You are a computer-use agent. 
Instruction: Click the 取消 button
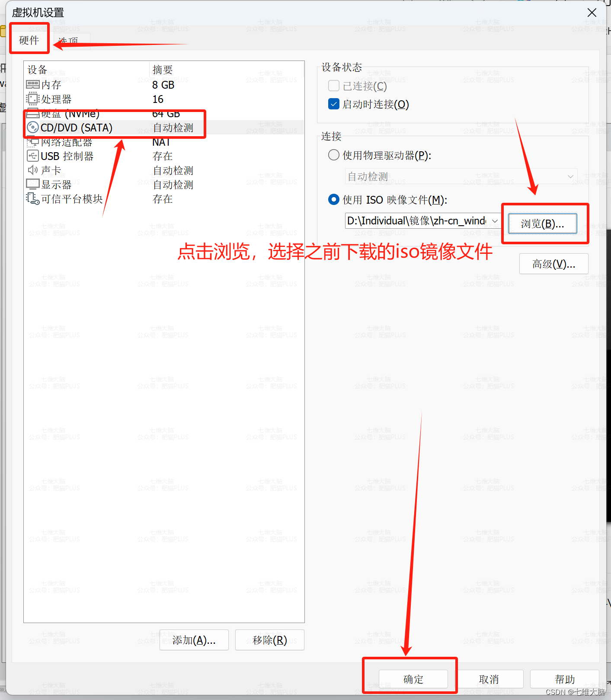click(x=489, y=679)
